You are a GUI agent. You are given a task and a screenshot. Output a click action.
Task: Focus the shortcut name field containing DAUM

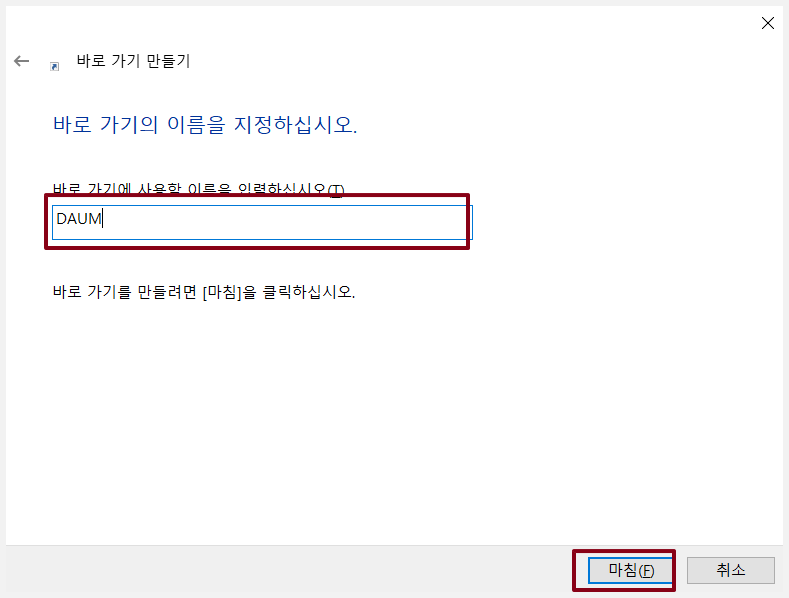262,222
